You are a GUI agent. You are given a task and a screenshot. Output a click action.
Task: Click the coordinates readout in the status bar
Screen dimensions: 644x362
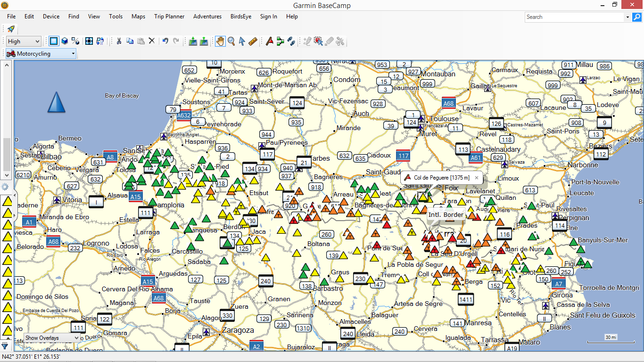click(31, 357)
